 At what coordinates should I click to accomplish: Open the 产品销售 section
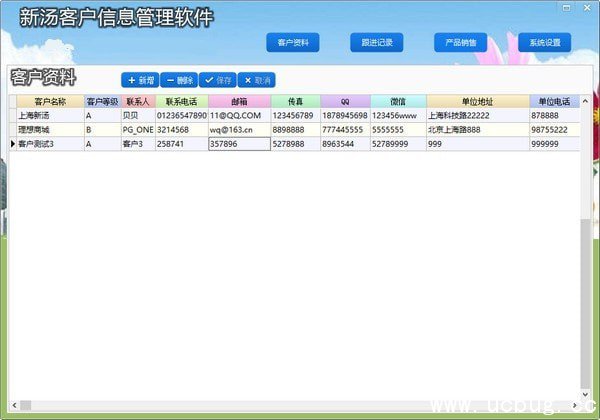(461, 42)
